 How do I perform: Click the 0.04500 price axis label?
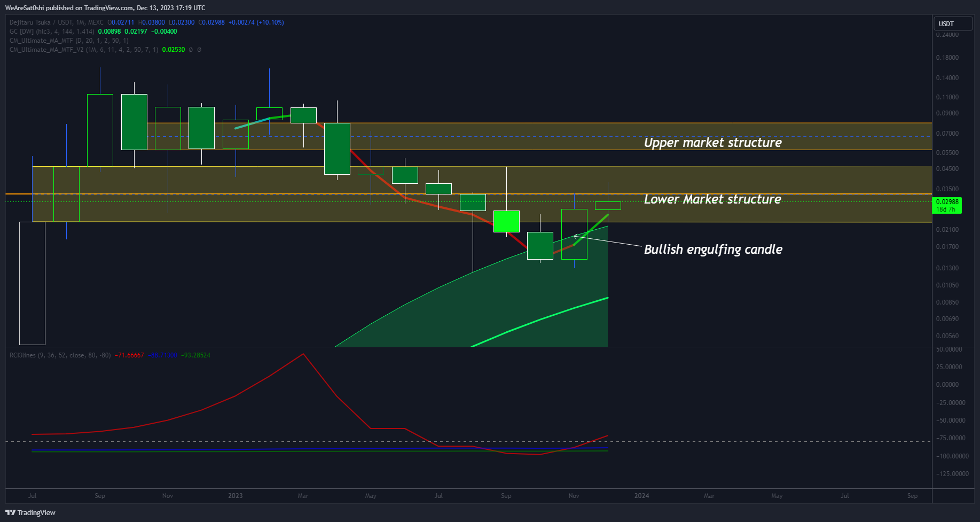click(x=947, y=169)
